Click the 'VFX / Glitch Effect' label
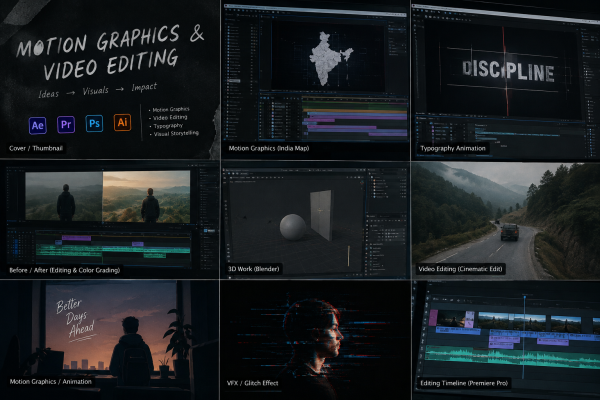600x400 pixels. click(x=253, y=383)
